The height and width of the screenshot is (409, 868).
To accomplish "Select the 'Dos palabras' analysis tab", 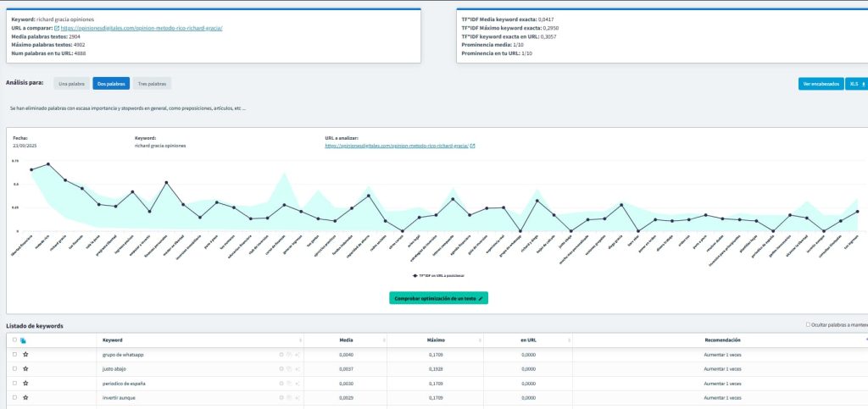I will (x=111, y=84).
